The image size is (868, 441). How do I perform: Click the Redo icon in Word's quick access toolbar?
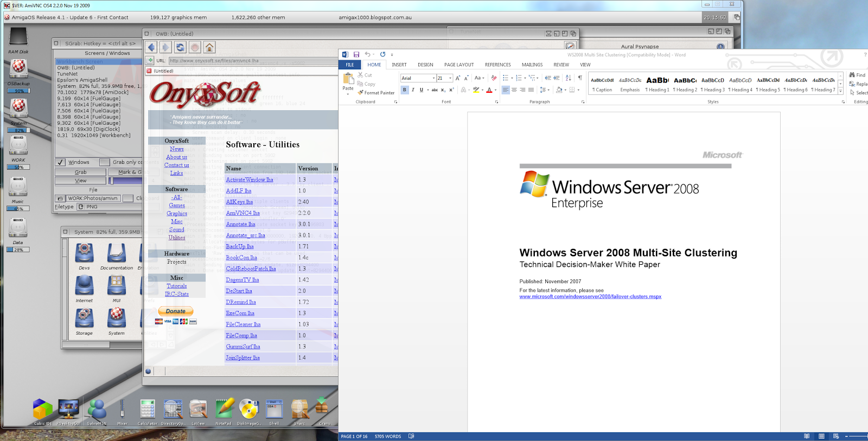point(382,54)
